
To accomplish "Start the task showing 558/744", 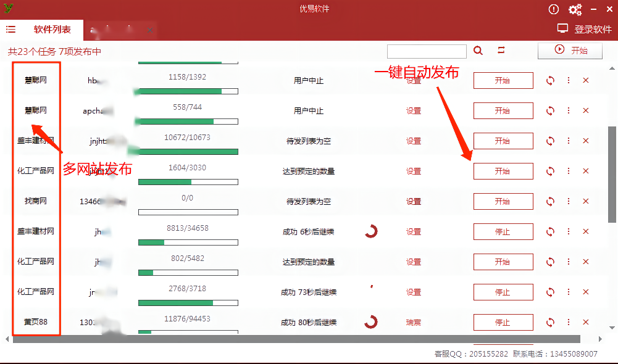I will pos(503,110).
